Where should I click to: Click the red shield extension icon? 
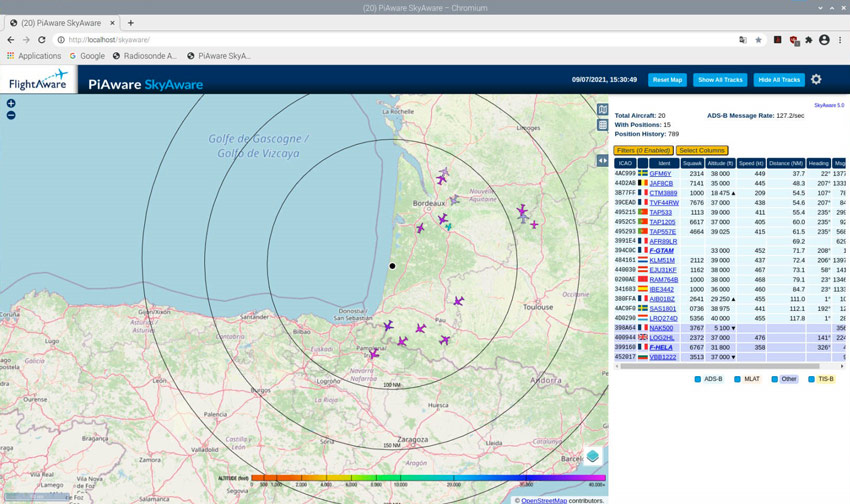point(794,40)
